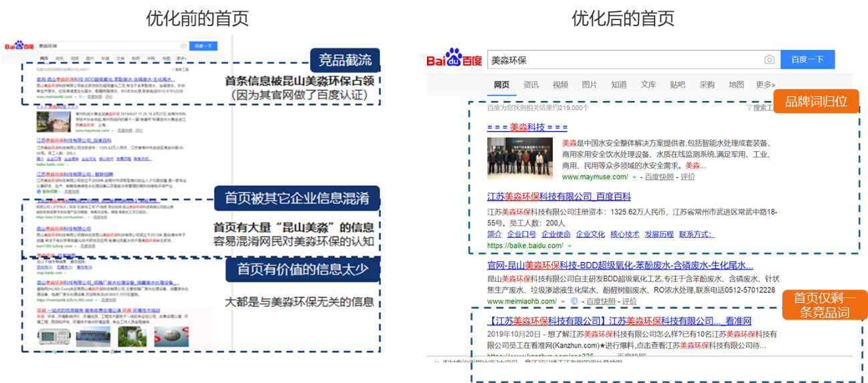Click the 发展历程 sublink on after-optimization page
Viewport: 868px width, 383px height.
pos(659,235)
